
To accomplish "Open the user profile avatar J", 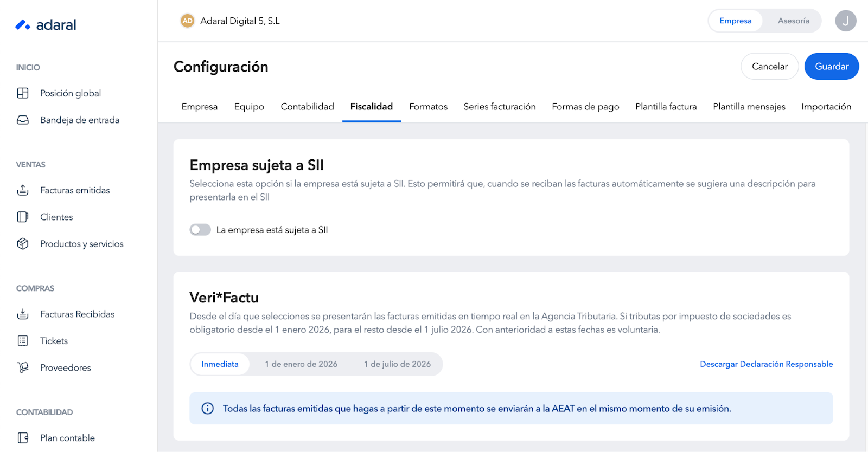I will pos(845,21).
